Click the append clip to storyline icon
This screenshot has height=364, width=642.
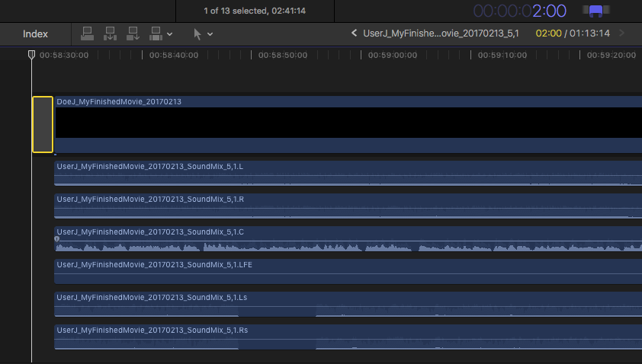click(133, 34)
